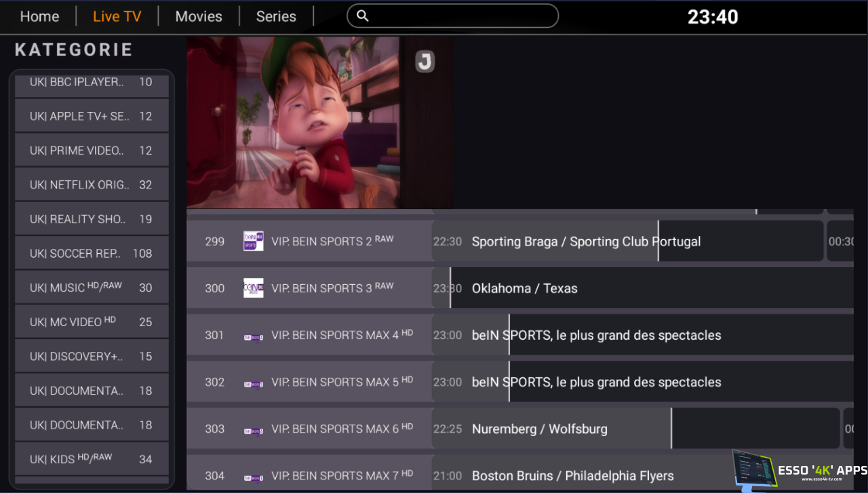This screenshot has height=493, width=868.
Task: Open Sporting Braga / Sporting Club Portugal program
Action: (628, 241)
